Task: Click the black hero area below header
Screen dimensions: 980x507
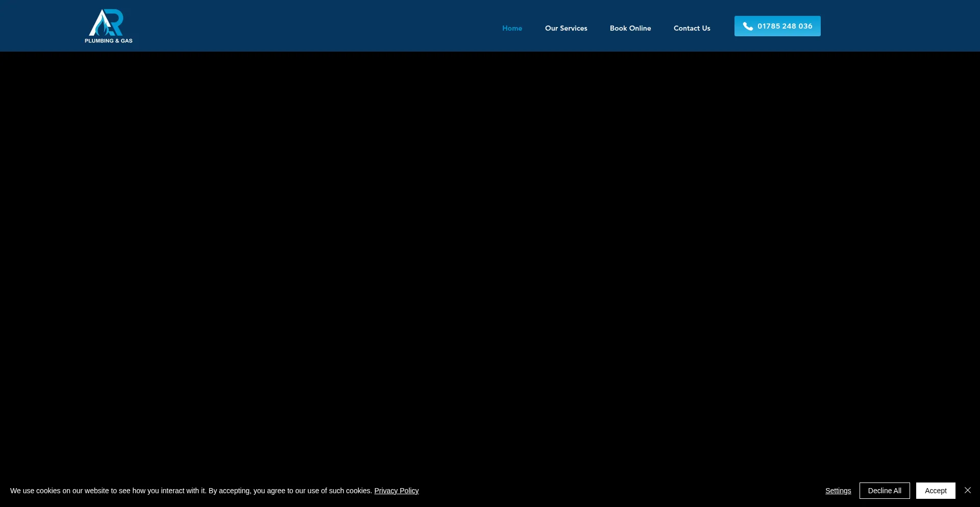Action: (490, 255)
